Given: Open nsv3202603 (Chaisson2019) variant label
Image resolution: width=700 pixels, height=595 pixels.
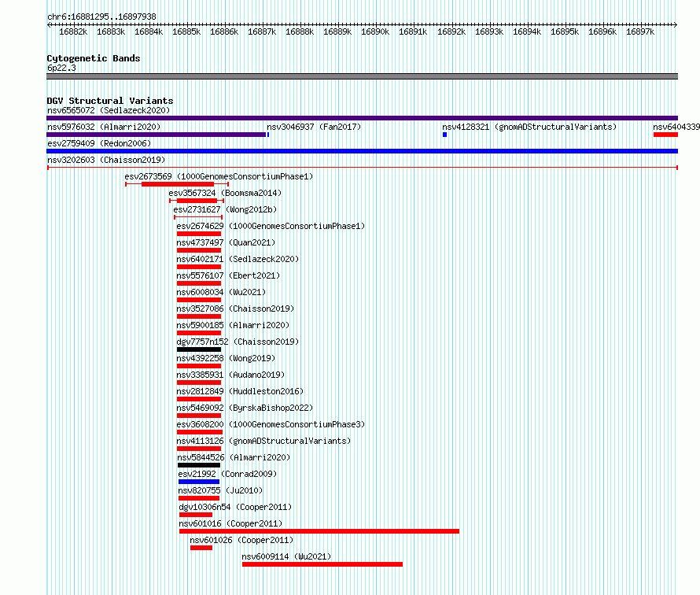Looking at the screenshot, I should (x=106, y=160).
